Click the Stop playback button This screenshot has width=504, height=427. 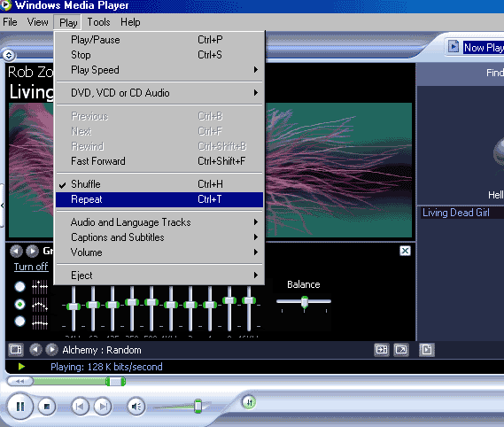tap(47, 407)
